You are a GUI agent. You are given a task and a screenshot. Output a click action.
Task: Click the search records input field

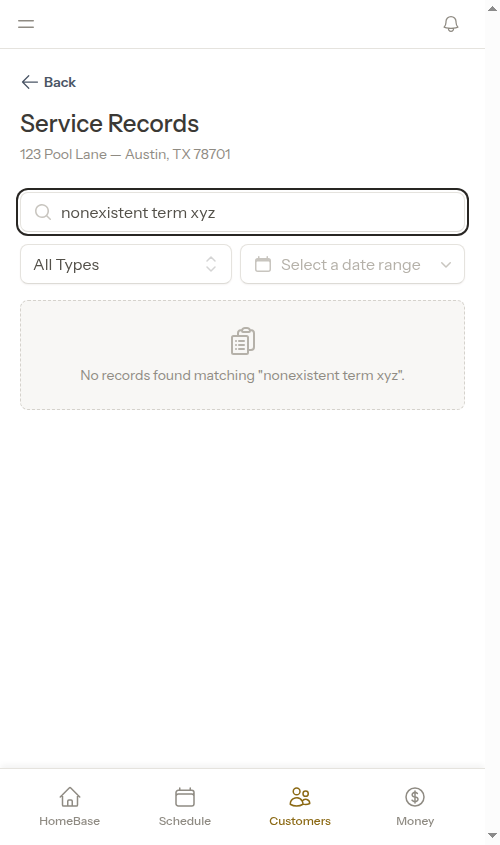point(242,212)
